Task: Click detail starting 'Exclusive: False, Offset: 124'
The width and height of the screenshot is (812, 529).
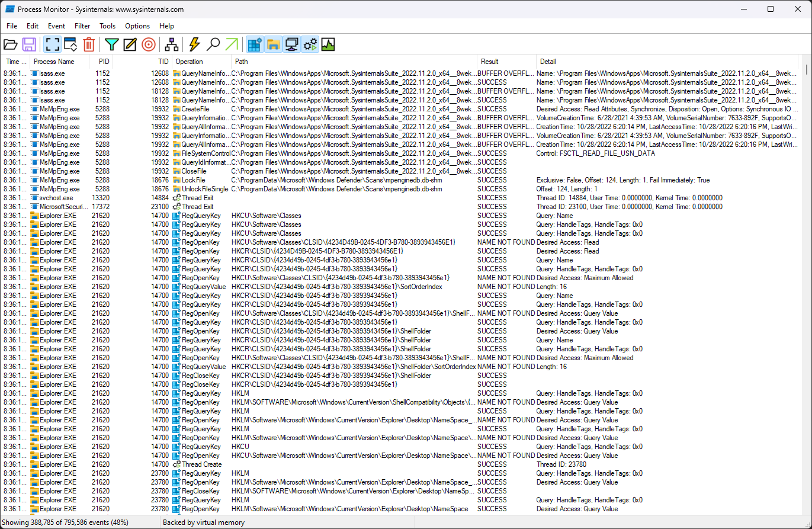Action: [623, 180]
